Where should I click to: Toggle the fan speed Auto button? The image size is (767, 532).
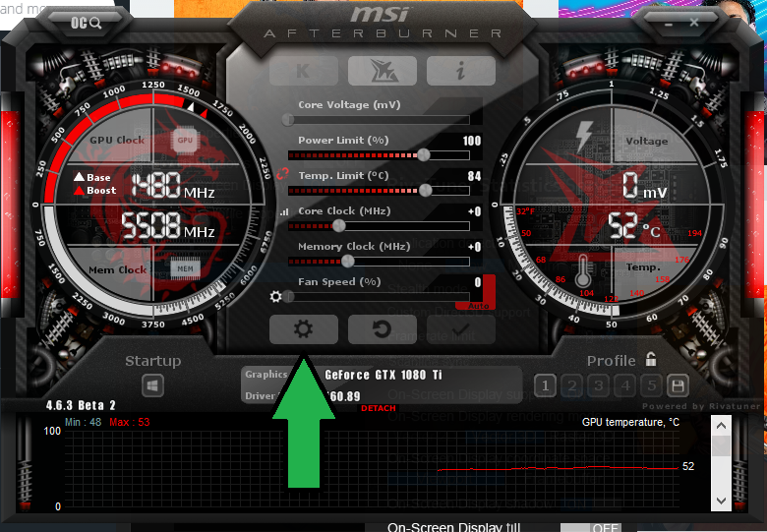(x=479, y=306)
